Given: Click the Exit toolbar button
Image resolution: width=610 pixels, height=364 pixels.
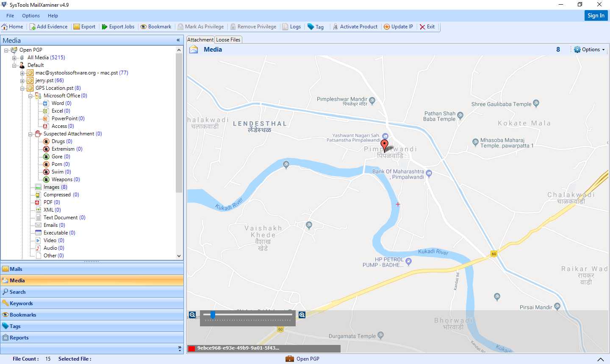Looking at the screenshot, I should click(427, 27).
